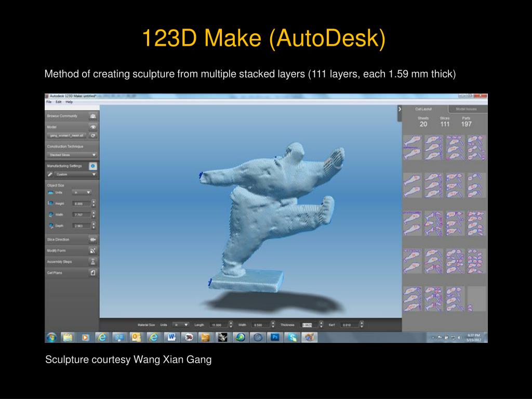This screenshot has height=399, width=532.
Task: Open Skype taskbar icon
Action: tap(292, 337)
